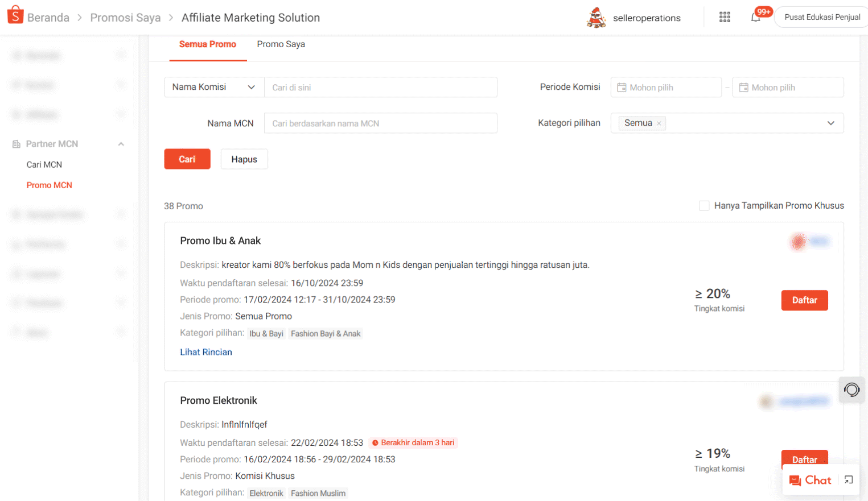This screenshot has width=868, height=501.
Task: Open the second Periode Komisi calendar icon
Action: click(x=743, y=87)
